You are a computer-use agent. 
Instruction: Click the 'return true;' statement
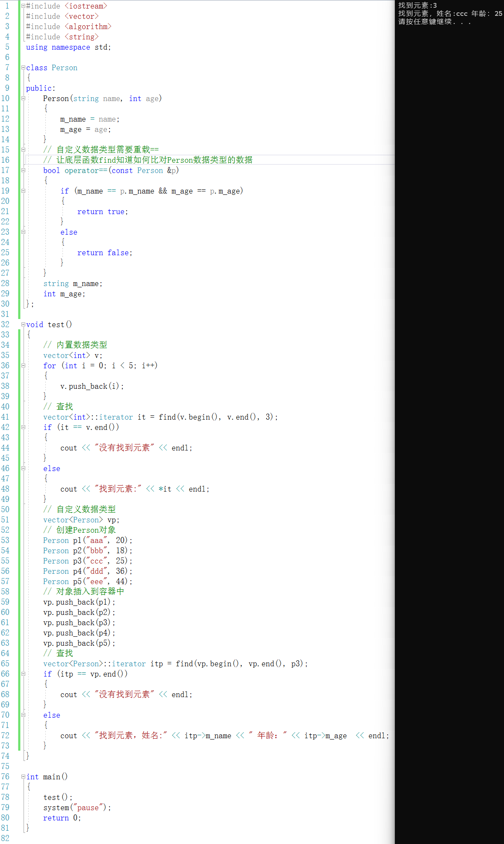point(103,212)
